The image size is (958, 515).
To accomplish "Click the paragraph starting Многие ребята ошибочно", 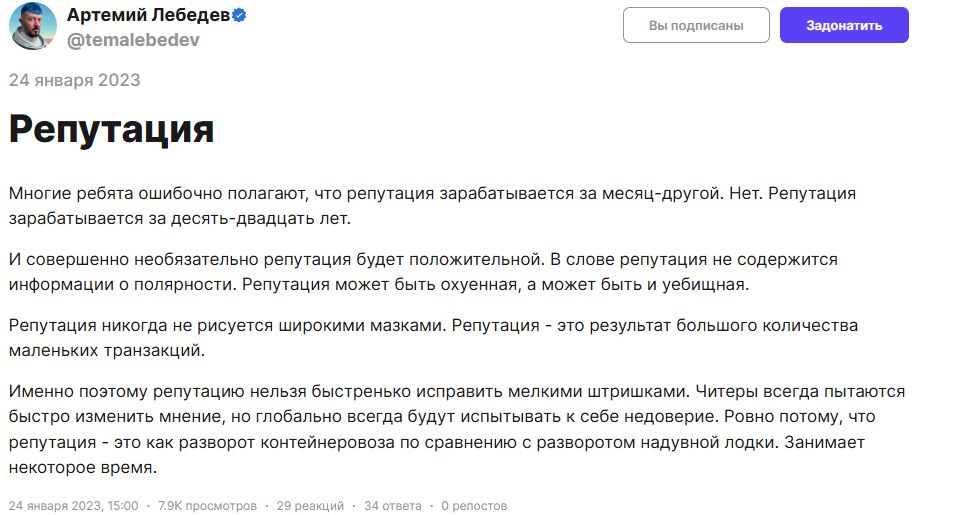I will [432, 206].
